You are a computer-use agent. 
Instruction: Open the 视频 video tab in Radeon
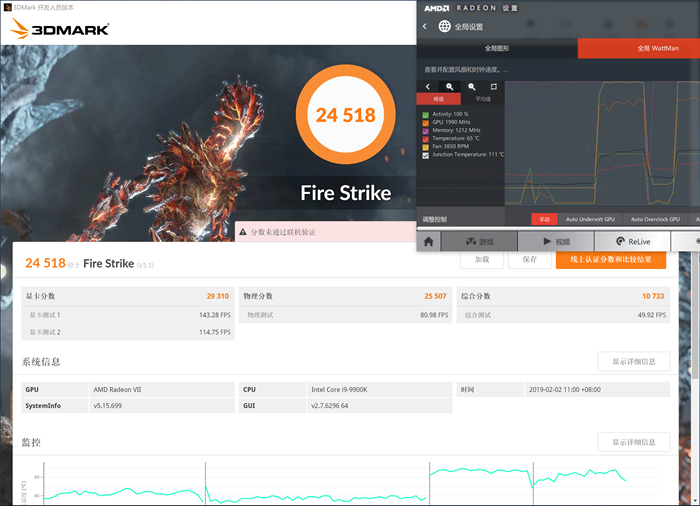(556, 242)
